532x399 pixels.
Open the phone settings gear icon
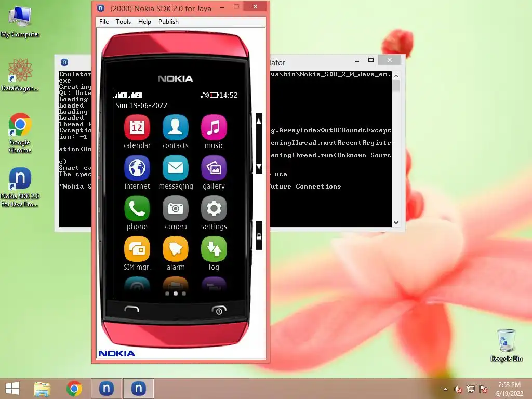(214, 209)
